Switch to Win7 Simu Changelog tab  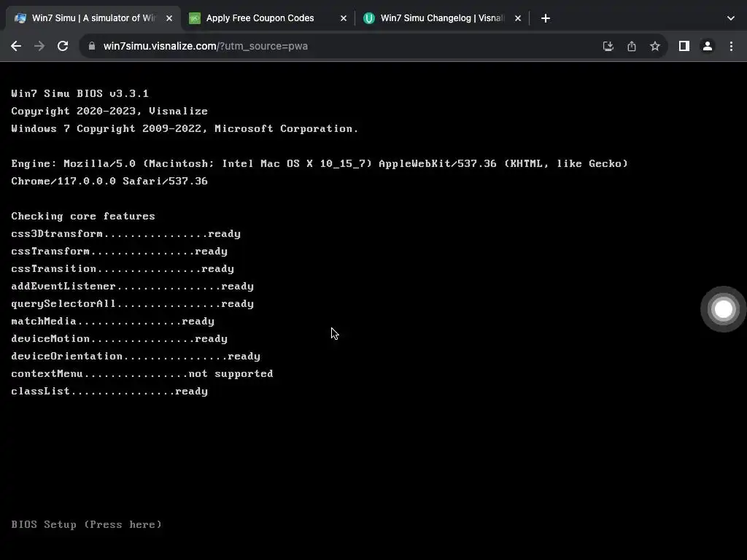pos(443,18)
